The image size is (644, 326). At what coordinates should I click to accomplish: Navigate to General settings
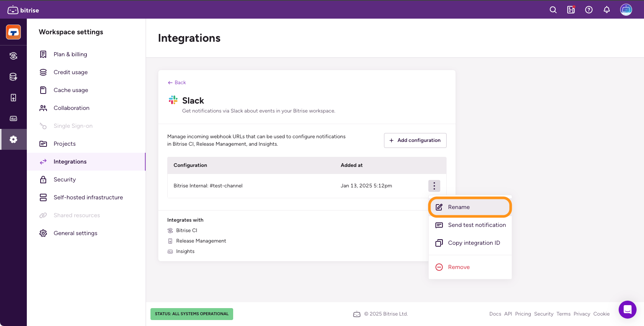75,233
